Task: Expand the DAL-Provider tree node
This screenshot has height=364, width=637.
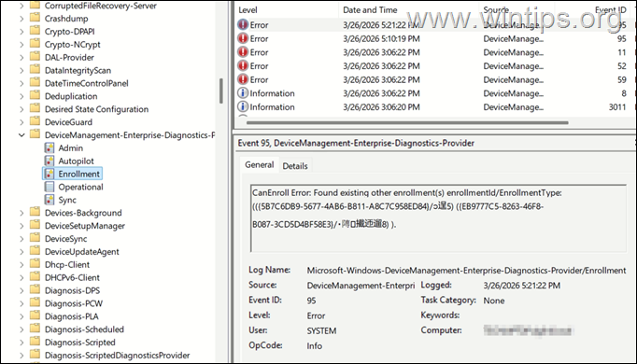Action: 21,58
